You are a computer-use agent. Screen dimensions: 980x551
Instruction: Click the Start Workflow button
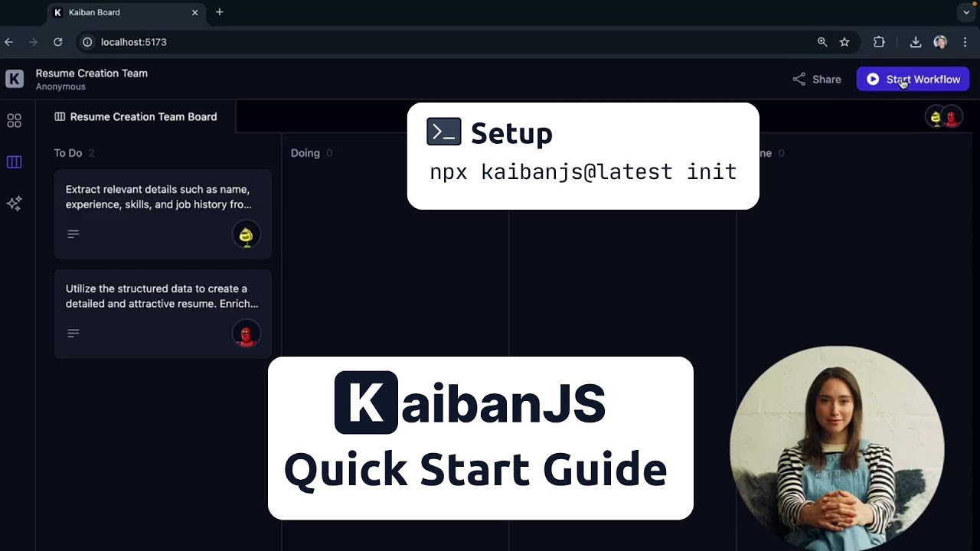tap(913, 80)
